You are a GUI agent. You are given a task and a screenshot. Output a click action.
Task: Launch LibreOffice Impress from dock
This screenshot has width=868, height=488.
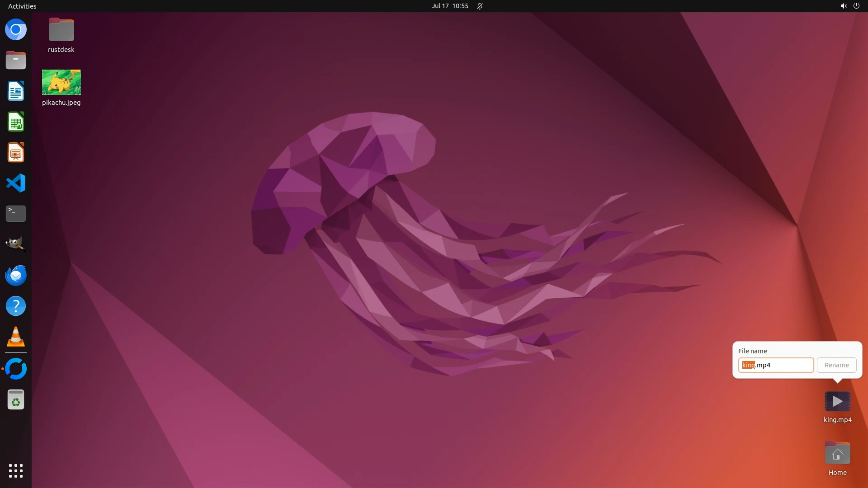pos(16,153)
